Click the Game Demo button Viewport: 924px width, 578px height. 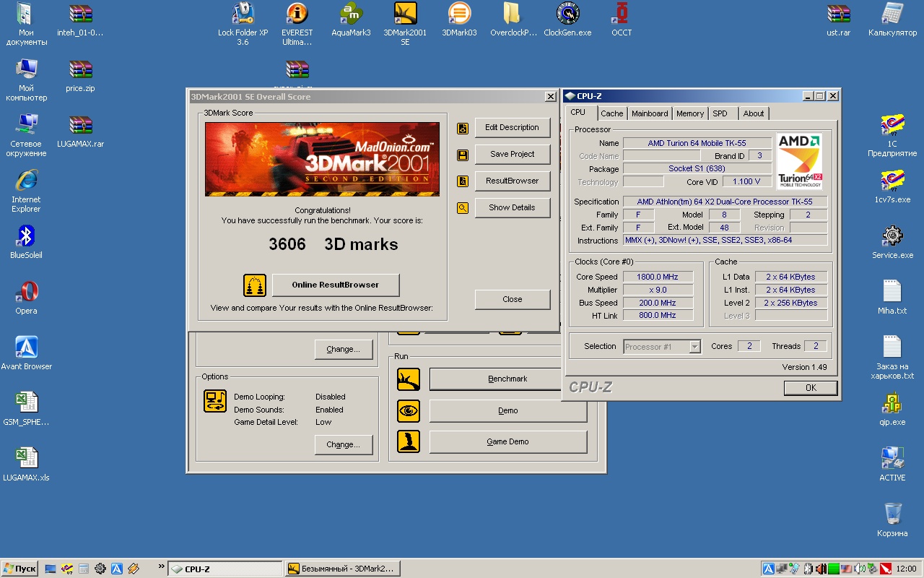[x=507, y=441]
